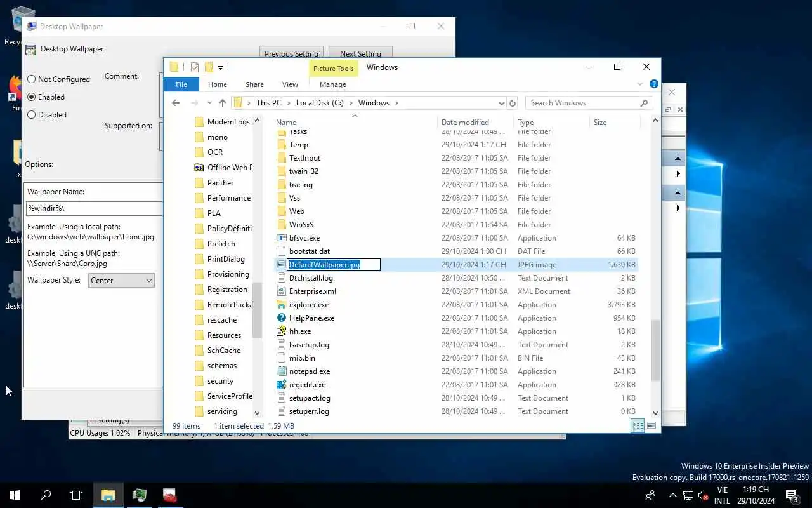This screenshot has height=508, width=812.
Task: Switch to the View ribbon tab
Action: pos(290,84)
